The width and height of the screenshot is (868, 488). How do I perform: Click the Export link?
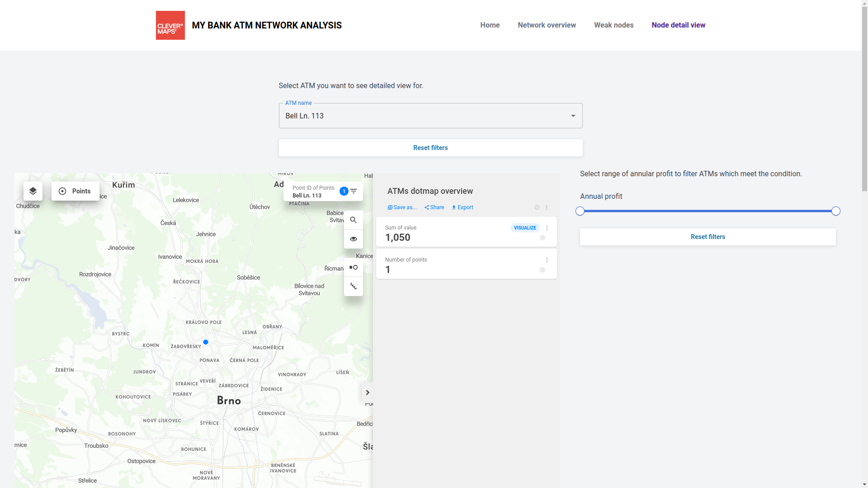click(462, 207)
